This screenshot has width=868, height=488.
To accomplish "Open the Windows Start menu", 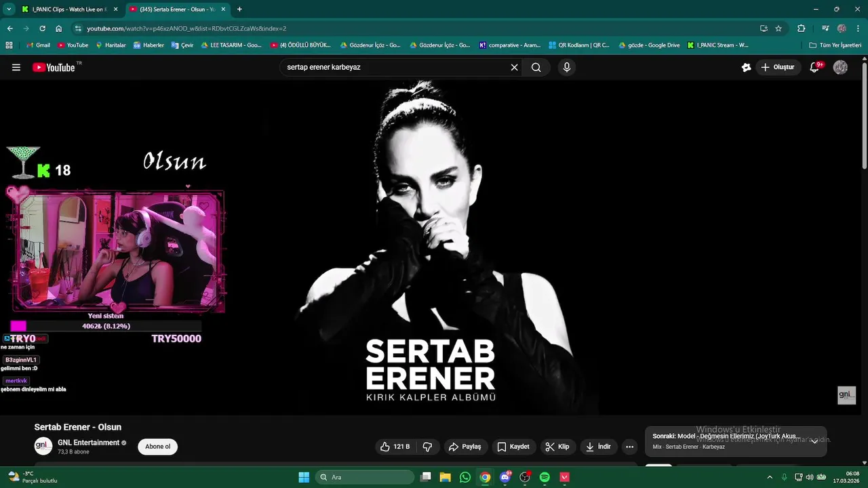I will pyautogui.click(x=304, y=477).
